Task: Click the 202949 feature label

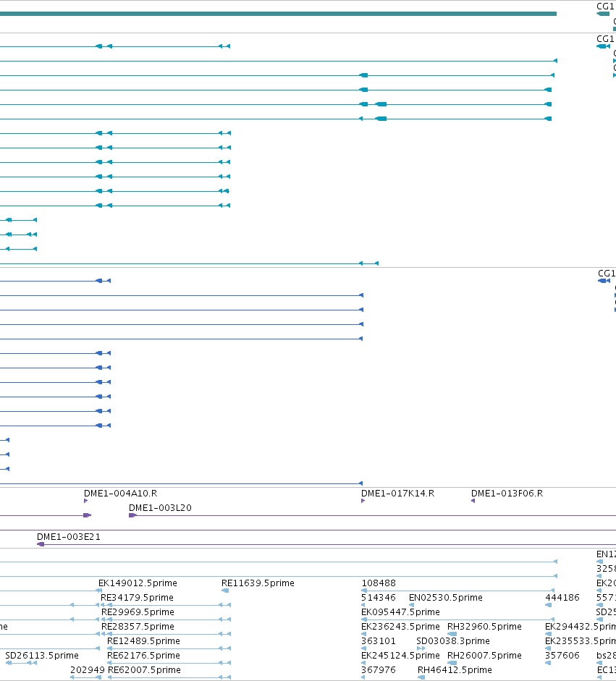Action: click(x=88, y=670)
